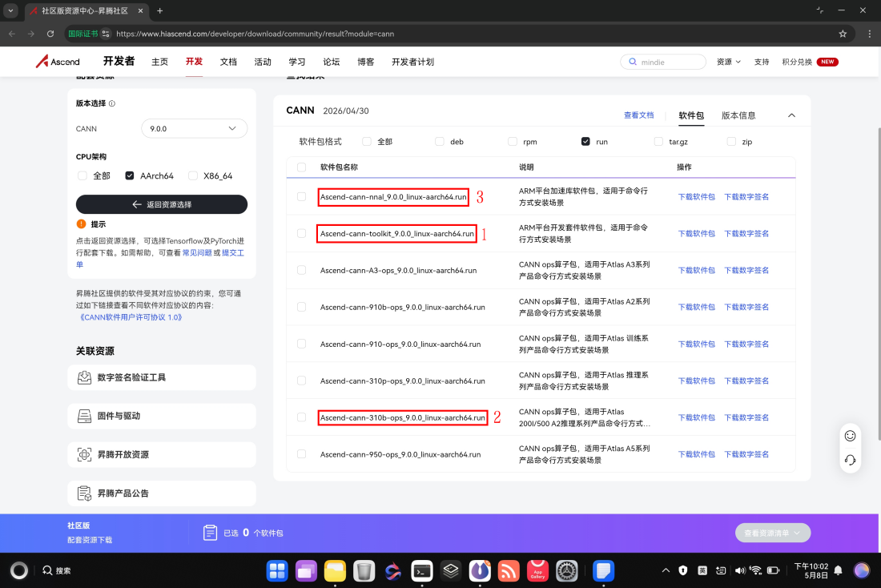This screenshot has height=588, width=881.
Task: Check the deb package format checkbox
Action: [x=440, y=142]
